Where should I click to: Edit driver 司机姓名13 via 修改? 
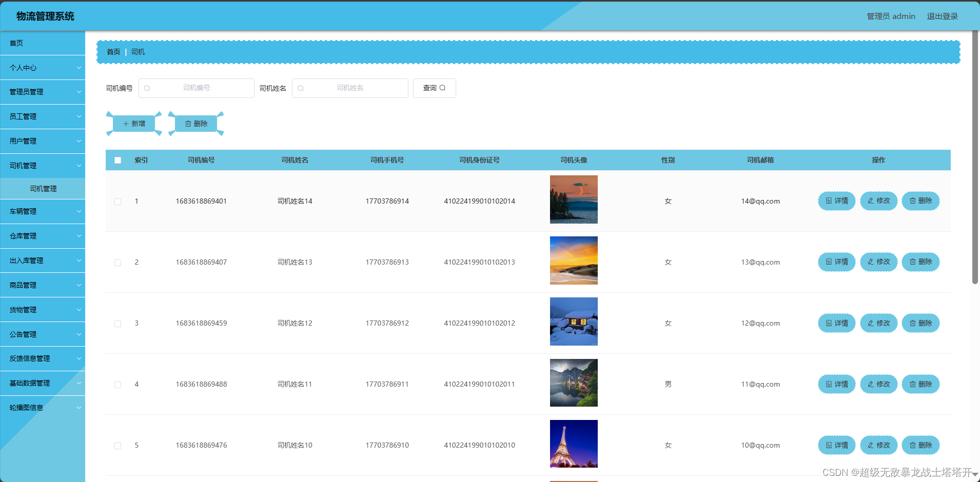878,262
